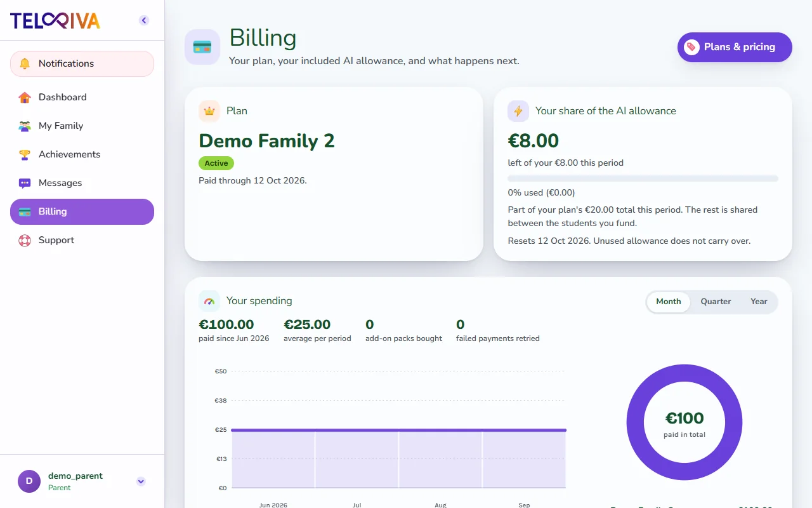Image resolution: width=812 pixels, height=508 pixels.
Task: Click the AI allowance usage progress bar
Action: tap(643, 178)
